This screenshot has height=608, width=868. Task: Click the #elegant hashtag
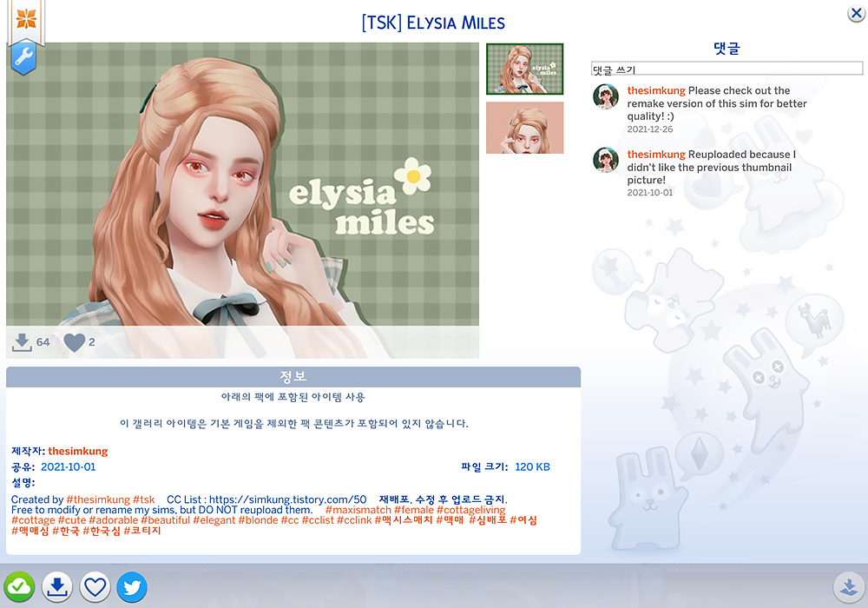pos(214,520)
